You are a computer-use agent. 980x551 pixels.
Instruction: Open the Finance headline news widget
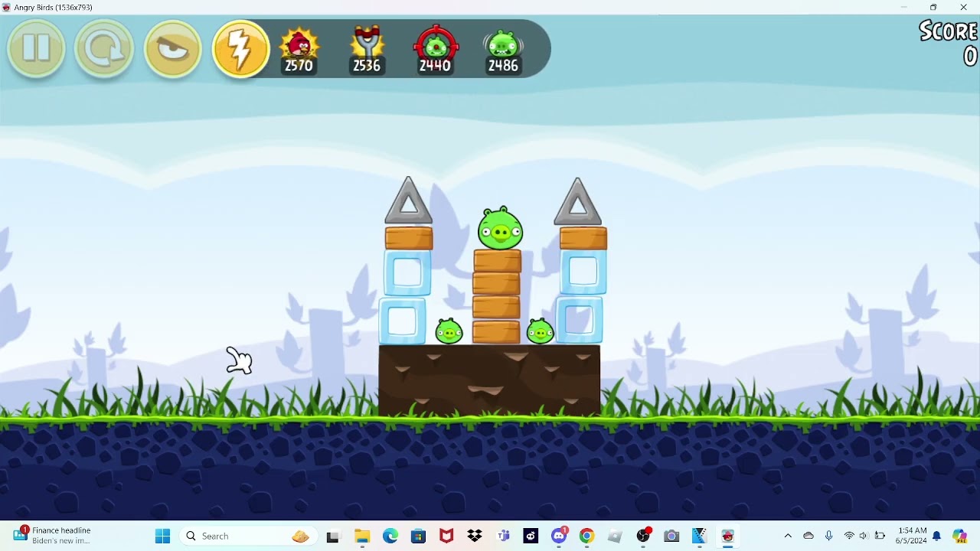pyautogui.click(x=52, y=535)
